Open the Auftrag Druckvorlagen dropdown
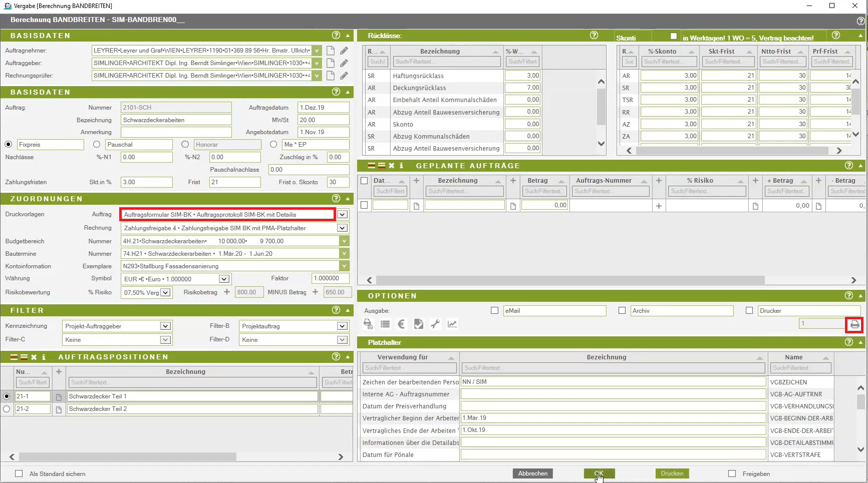The height and width of the screenshot is (483, 868). pyautogui.click(x=342, y=215)
